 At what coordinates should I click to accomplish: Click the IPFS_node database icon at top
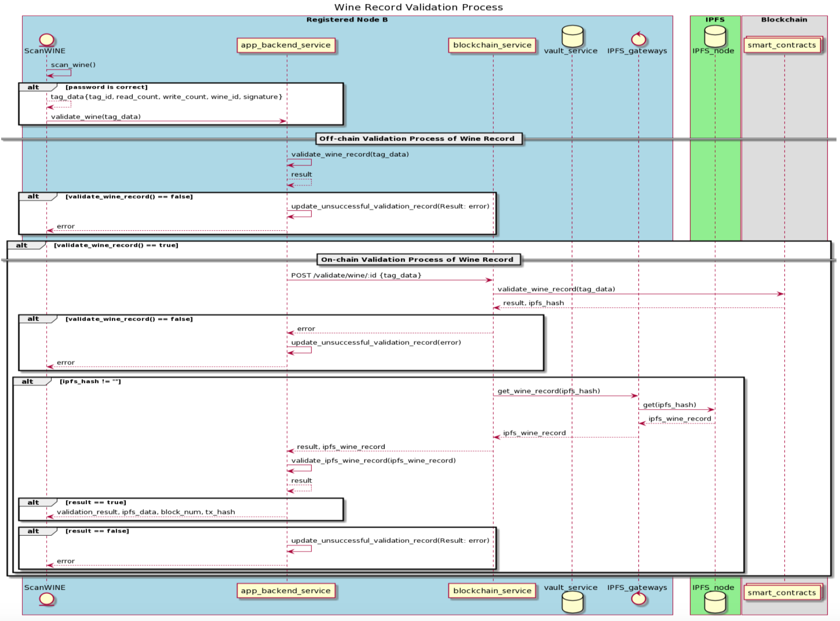(x=715, y=36)
